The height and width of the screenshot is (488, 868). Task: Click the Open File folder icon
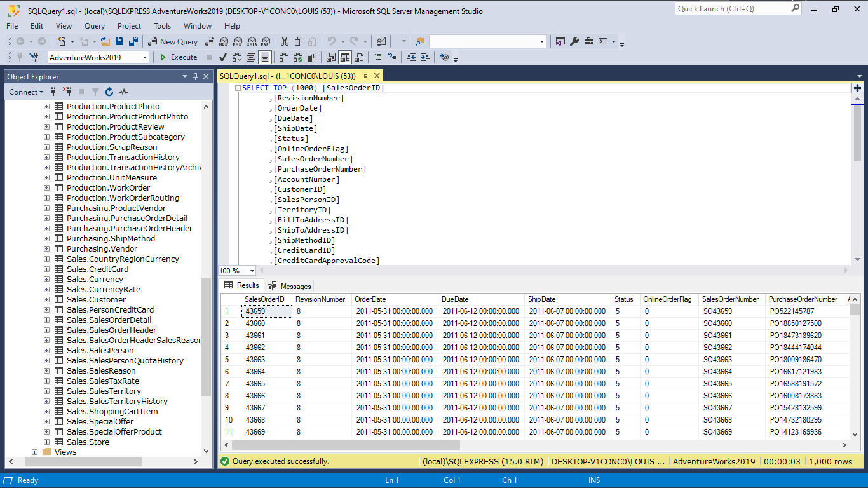(105, 41)
